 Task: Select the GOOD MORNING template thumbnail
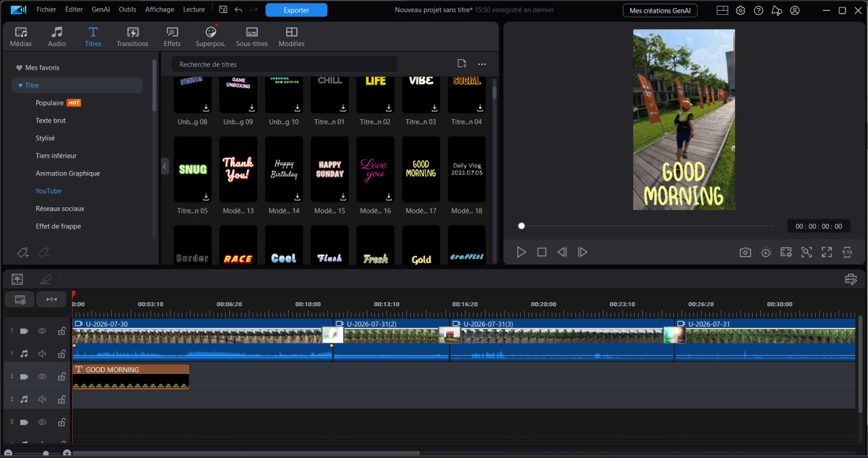[421, 169]
